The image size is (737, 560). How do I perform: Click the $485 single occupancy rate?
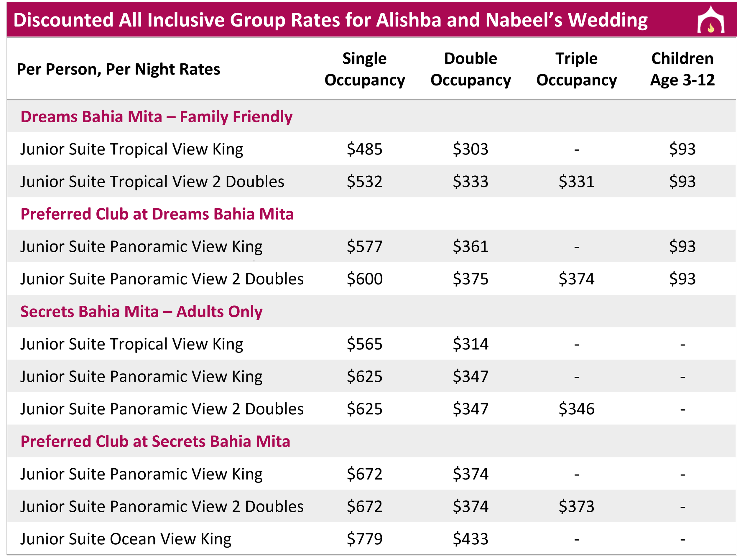coord(365,149)
